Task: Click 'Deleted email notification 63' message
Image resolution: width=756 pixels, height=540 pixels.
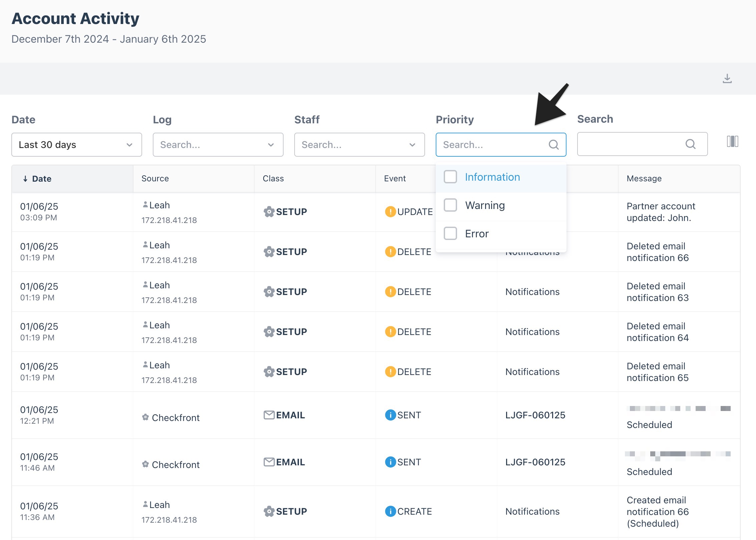Action: tap(658, 292)
